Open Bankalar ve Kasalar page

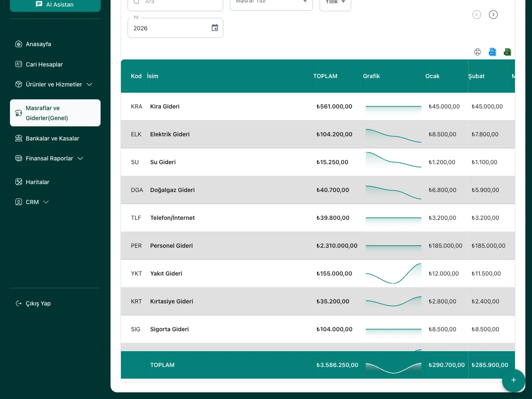(52, 138)
